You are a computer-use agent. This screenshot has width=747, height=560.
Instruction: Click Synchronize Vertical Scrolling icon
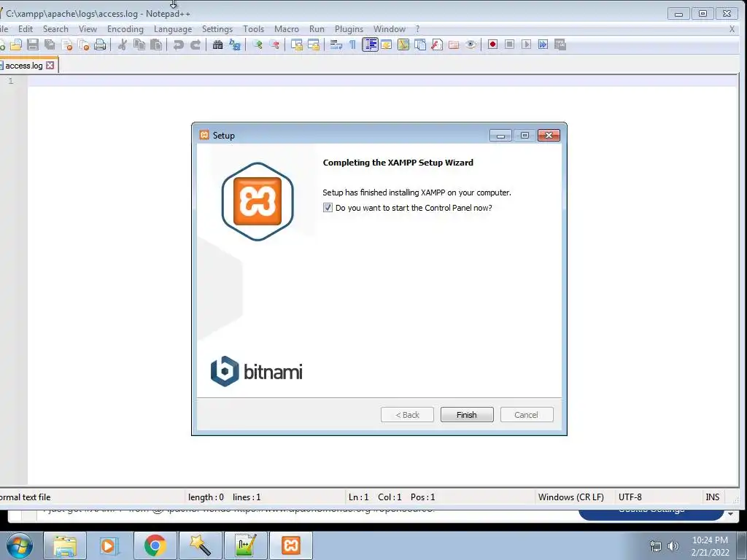click(x=297, y=44)
